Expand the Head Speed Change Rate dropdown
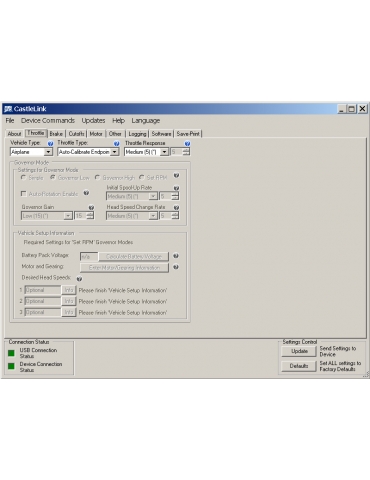 [153, 216]
